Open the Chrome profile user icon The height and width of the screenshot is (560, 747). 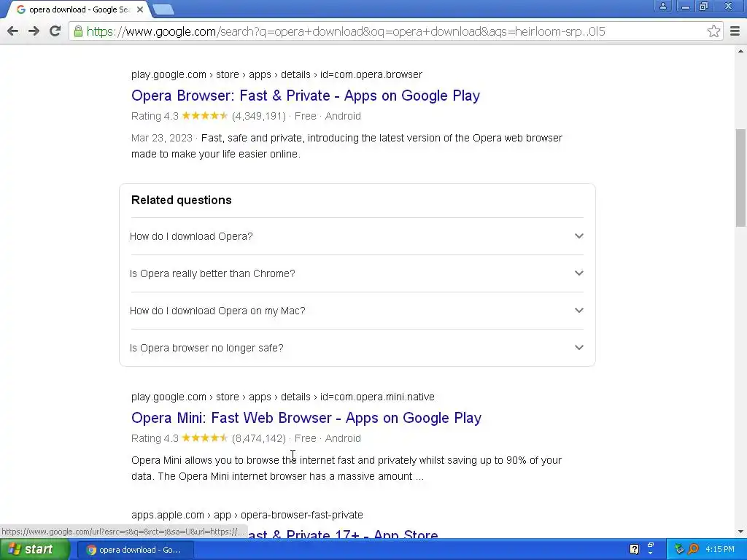point(662,6)
